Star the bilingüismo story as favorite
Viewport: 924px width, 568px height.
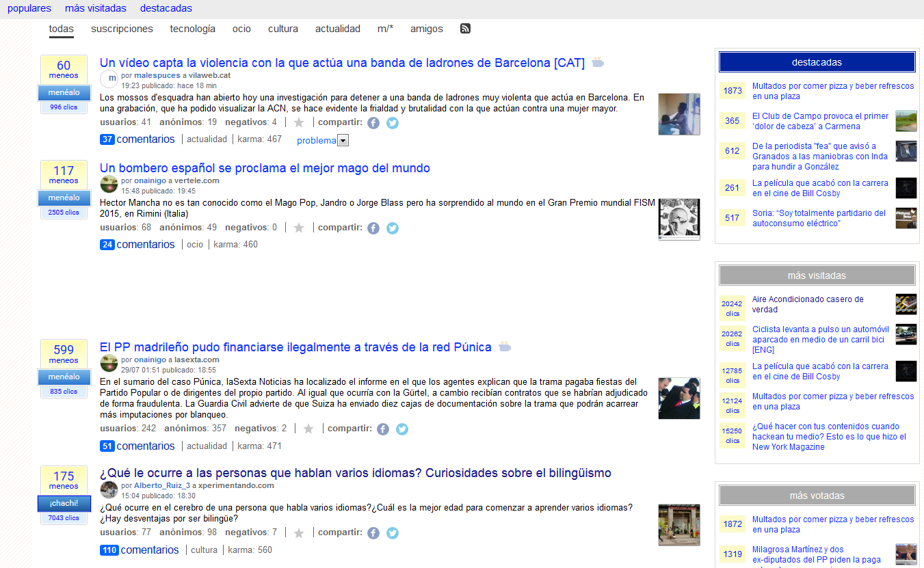(299, 533)
